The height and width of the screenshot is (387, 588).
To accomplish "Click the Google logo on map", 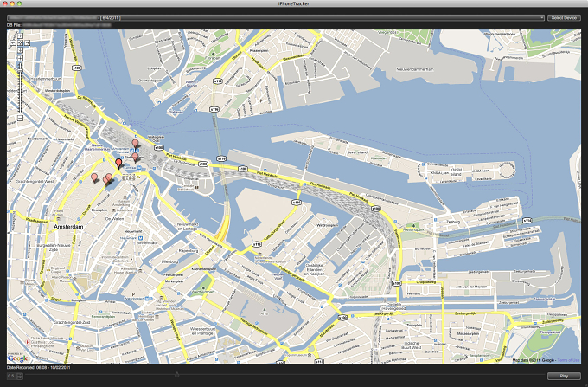I will pyautogui.click(x=17, y=358).
